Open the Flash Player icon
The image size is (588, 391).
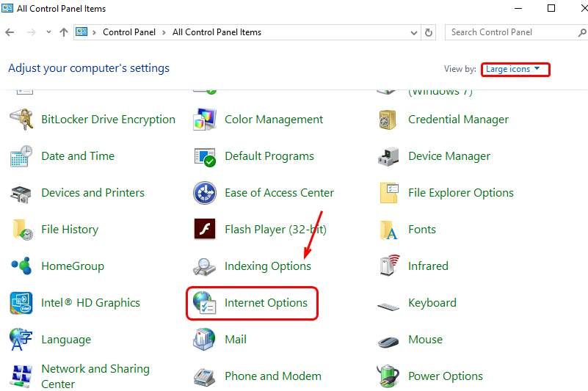tap(205, 229)
